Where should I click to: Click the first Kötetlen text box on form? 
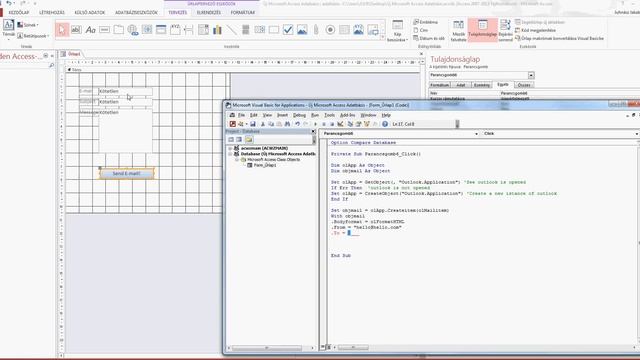125,91
